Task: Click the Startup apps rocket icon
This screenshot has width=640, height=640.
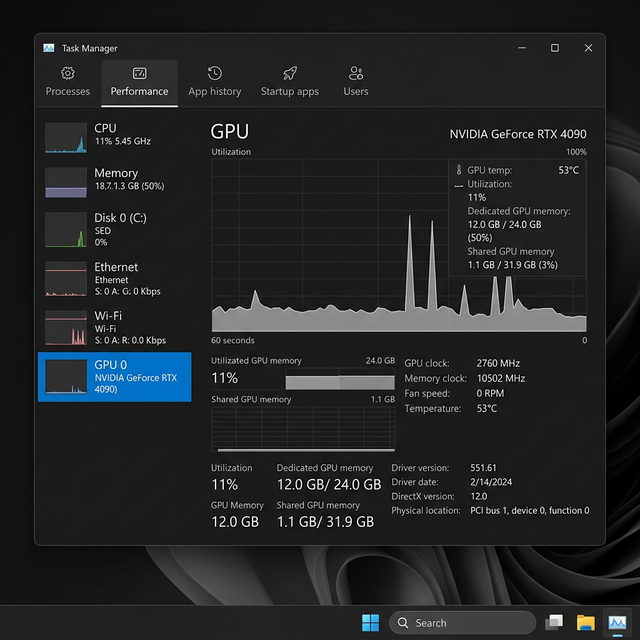Action: coord(290,73)
